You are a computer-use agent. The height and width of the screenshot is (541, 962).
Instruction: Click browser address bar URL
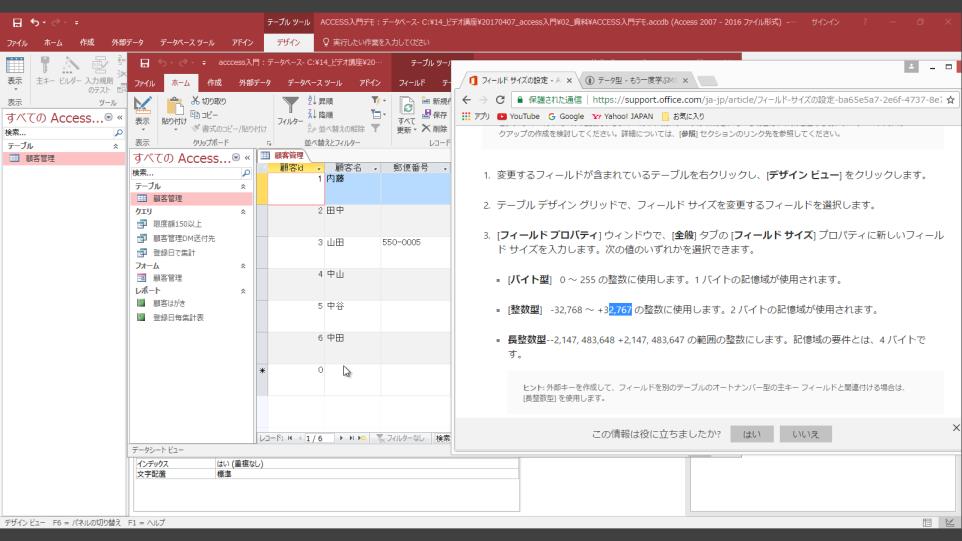(767, 99)
